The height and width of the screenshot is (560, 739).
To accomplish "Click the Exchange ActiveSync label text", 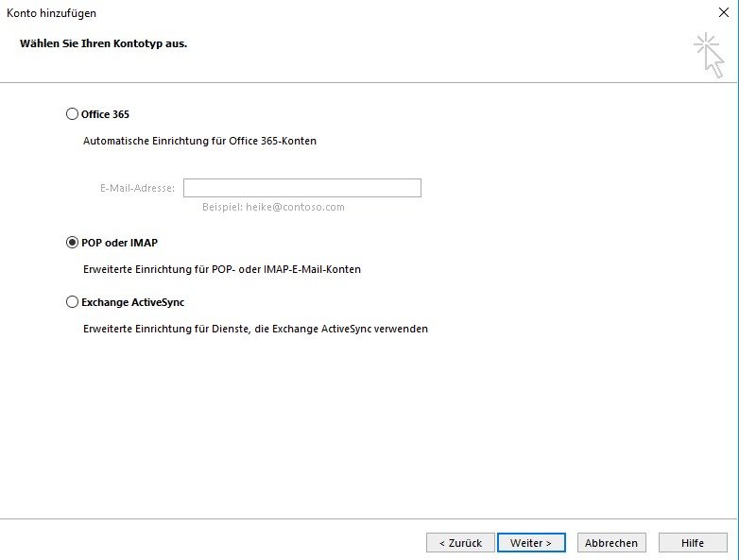I will pos(132,302).
